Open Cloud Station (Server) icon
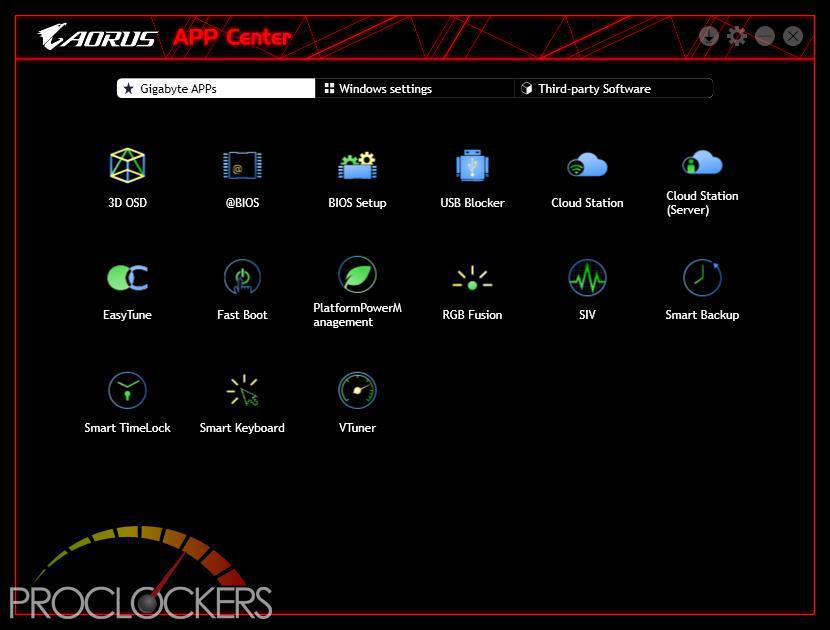 coord(702,162)
